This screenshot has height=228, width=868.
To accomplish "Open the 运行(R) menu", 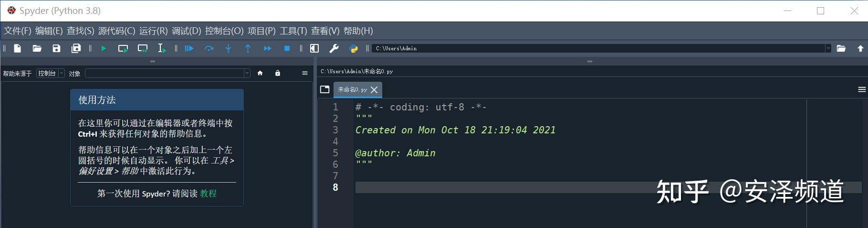I will [153, 31].
